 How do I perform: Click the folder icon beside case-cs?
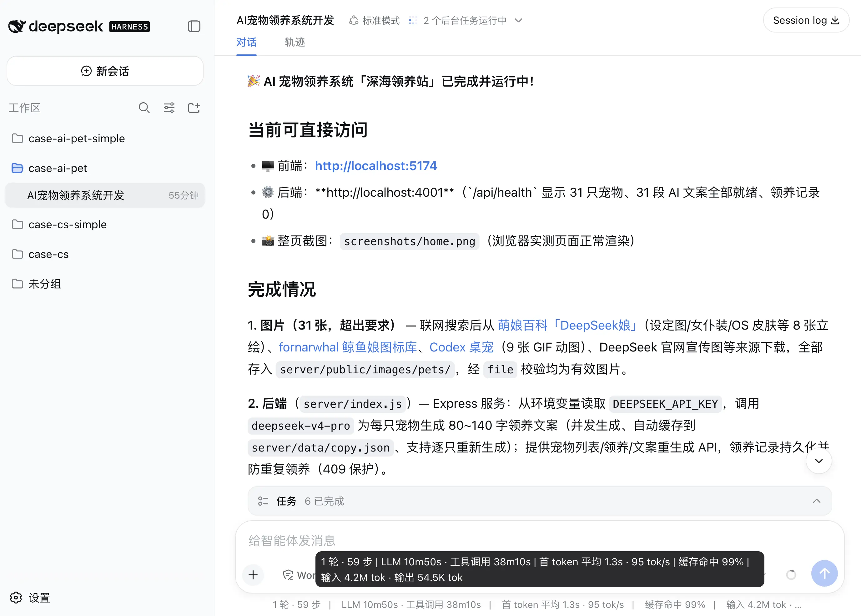tap(18, 254)
